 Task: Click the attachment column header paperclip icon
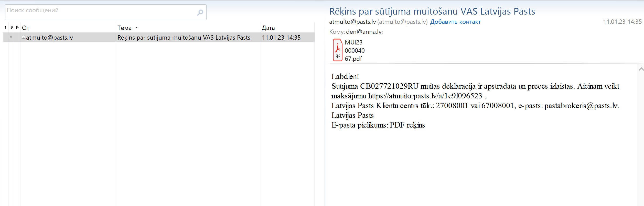tap(12, 27)
